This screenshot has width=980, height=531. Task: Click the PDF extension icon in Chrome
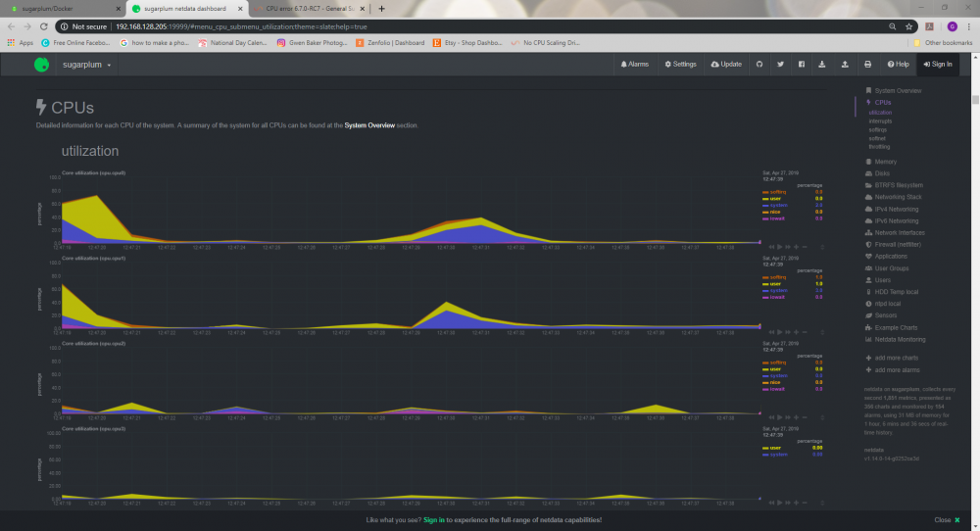(929, 26)
